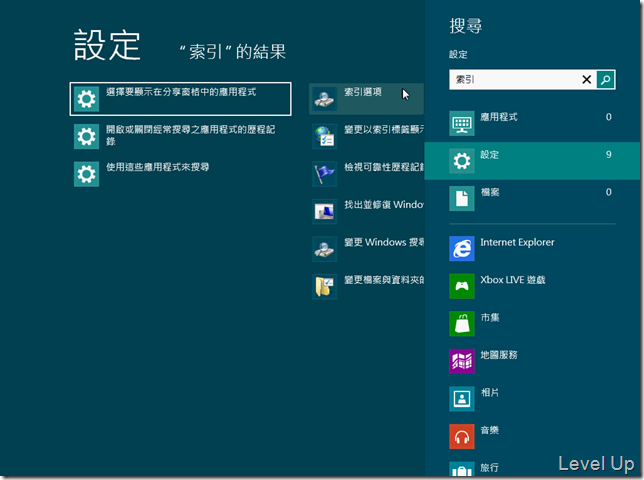This screenshot has height=480, width=644.
Task: Click the Internet Explorer icon
Action: (x=462, y=248)
